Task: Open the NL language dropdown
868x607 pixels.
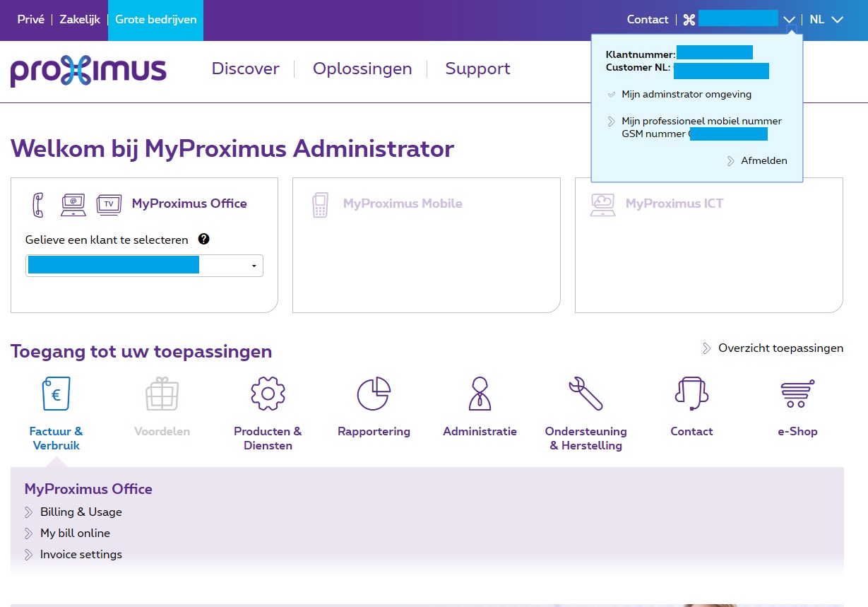Action: (826, 20)
